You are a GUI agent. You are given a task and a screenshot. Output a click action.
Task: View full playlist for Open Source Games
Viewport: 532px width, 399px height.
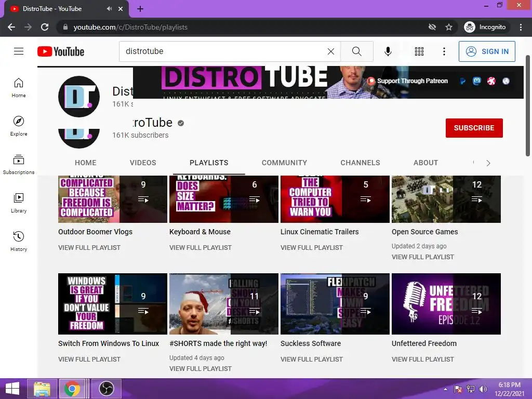(x=423, y=257)
